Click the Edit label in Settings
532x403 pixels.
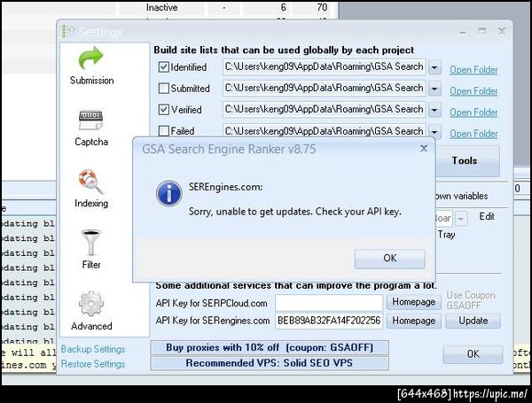(487, 216)
